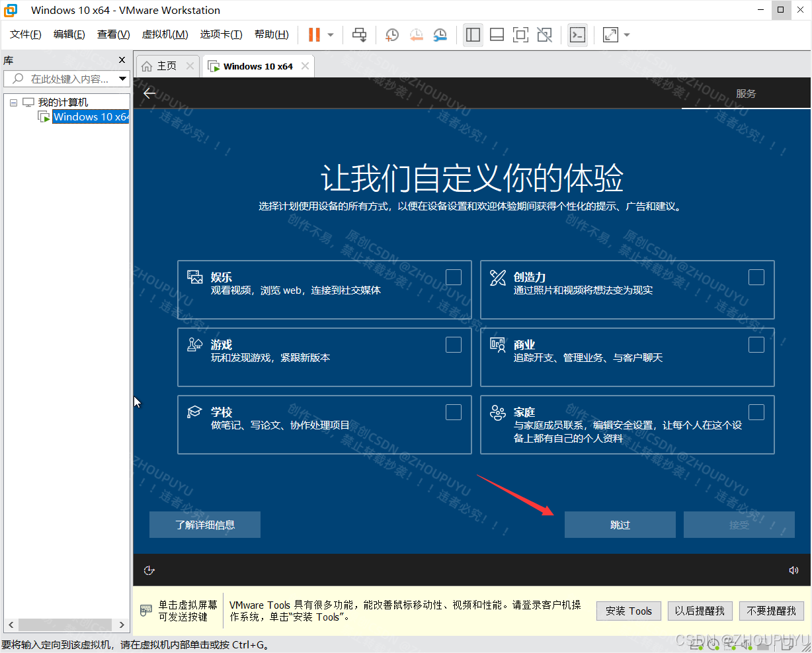Close the 主页 tab
The height and width of the screenshot is (653, 812).
pyautogui.click(x=190, y=65)
